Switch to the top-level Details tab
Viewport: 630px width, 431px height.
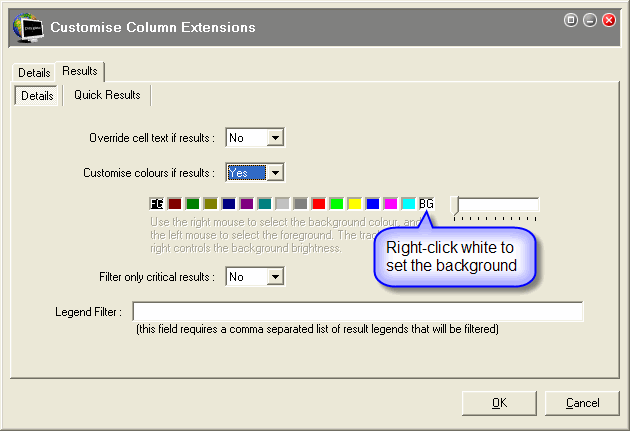click(34, 73)
